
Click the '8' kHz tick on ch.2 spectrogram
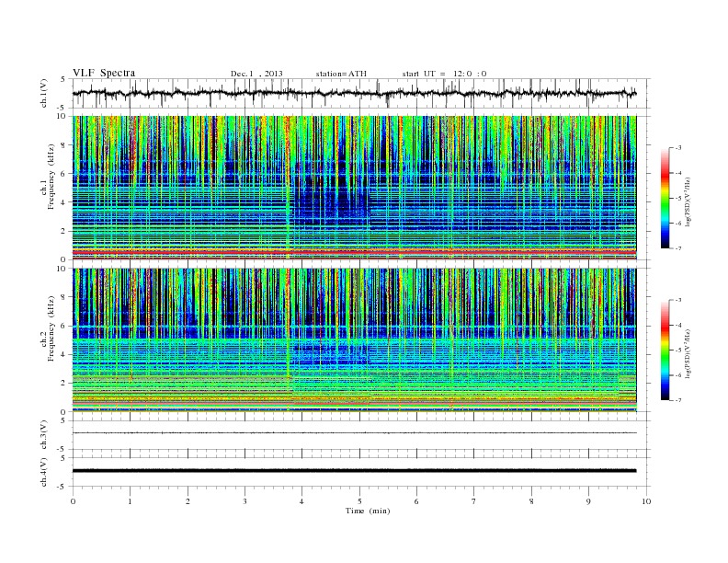tap(64, 297)
